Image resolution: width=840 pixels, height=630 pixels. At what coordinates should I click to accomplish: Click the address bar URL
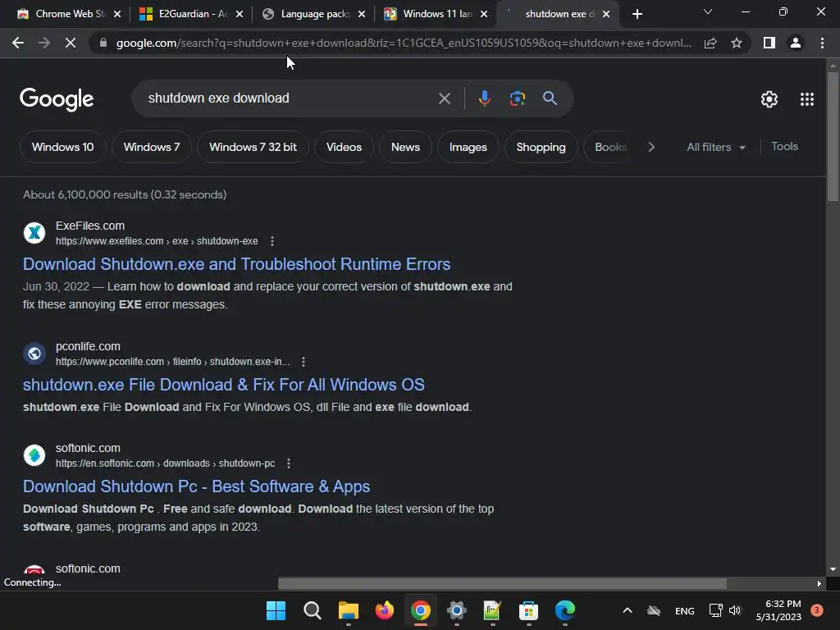(404, 43)
